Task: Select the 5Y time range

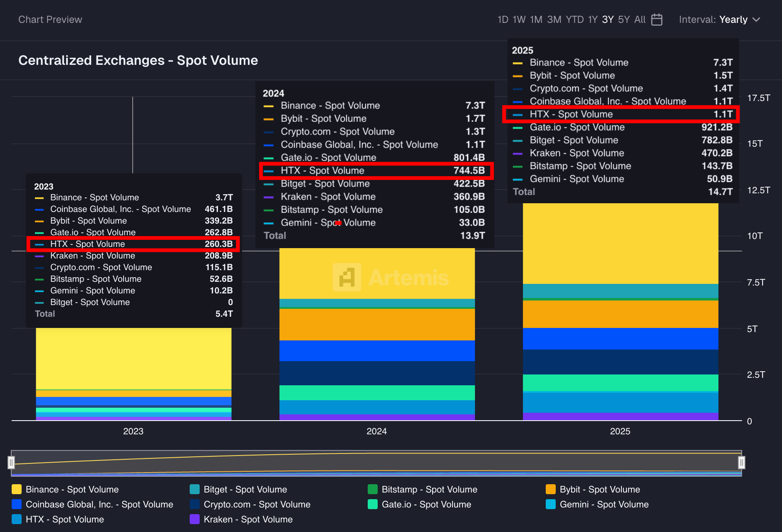Action: click(624, 20)
